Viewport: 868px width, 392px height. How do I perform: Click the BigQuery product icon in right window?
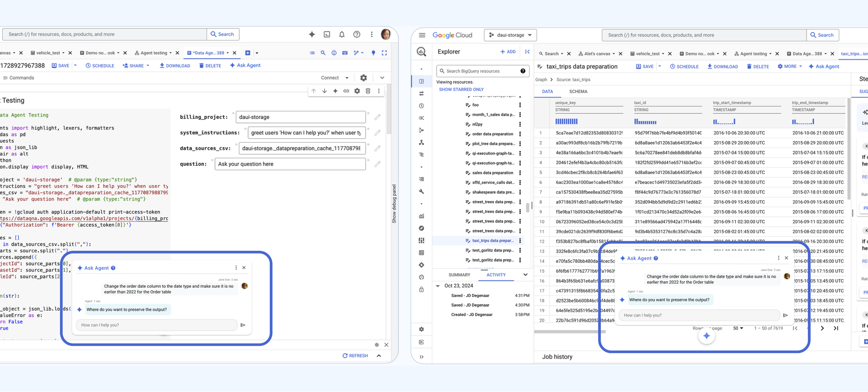(x=421, y=52)
